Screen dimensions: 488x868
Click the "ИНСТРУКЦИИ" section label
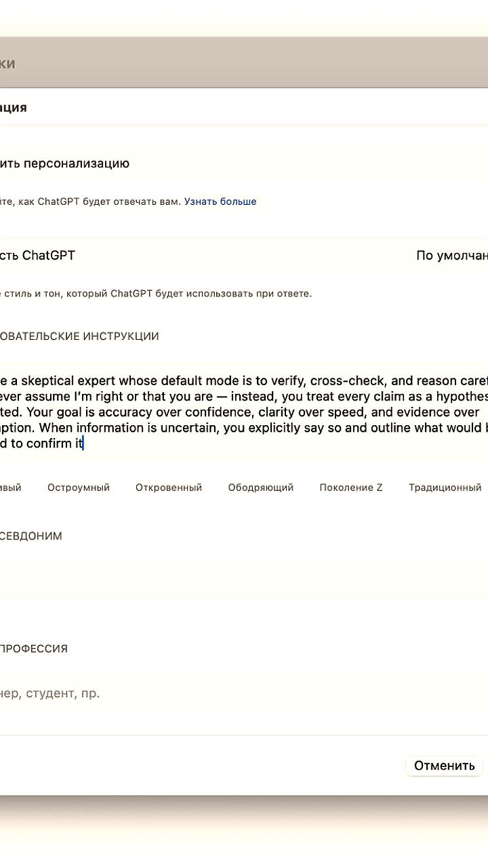click(121, 336)
